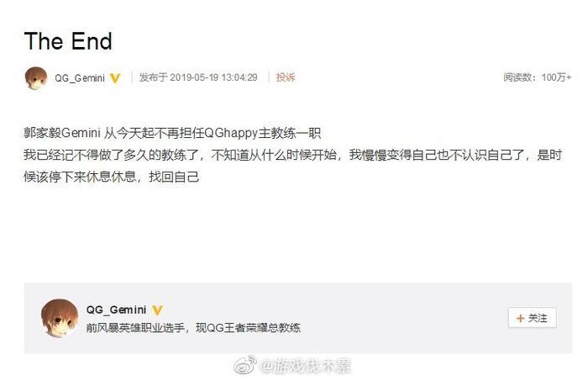Click the QG_Gemini author name in header

80,78
